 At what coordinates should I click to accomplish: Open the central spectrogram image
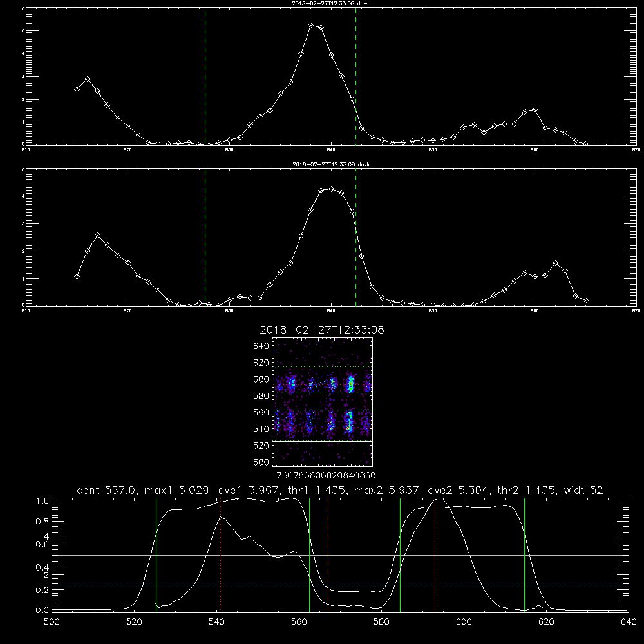pos(323,402)
